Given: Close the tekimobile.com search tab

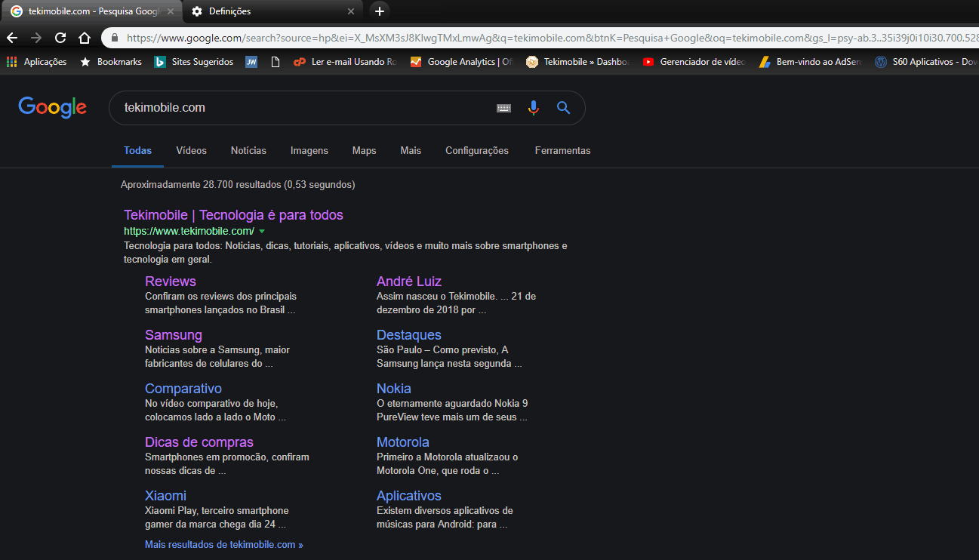Looking at the screenshot, I should click(170, 11).
